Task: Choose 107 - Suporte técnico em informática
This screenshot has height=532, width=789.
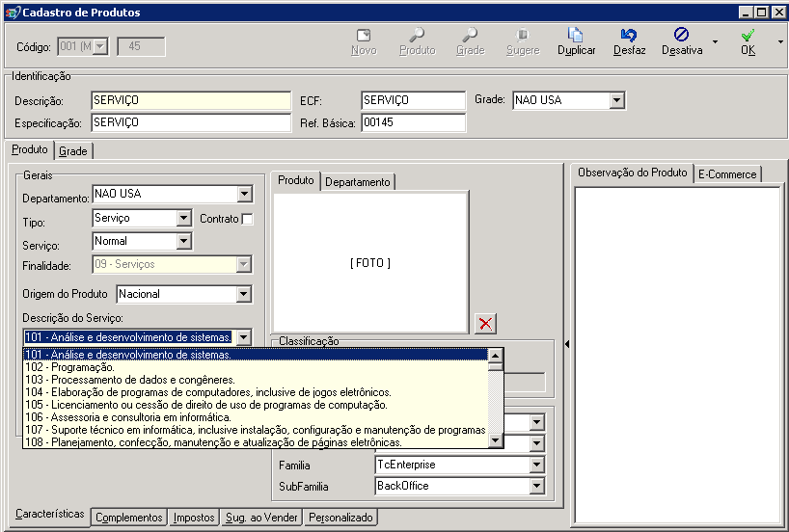Action: [x=256, y=430]
